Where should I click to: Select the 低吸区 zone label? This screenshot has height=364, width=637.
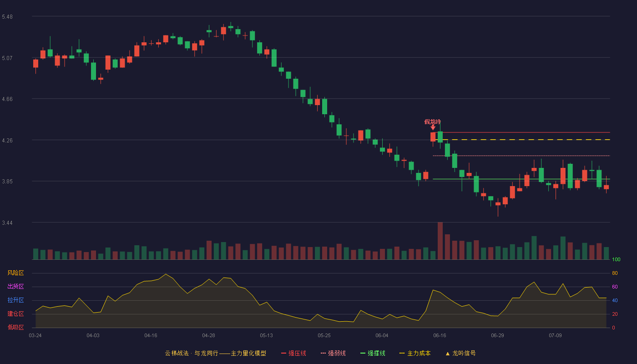[15, 327]
